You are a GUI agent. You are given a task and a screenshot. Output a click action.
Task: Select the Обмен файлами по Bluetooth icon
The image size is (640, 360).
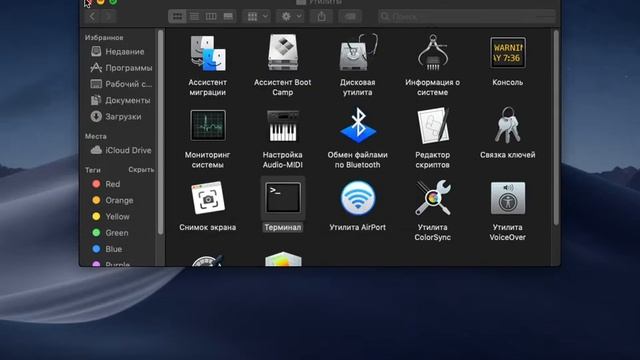pyautogui.click(x=358, y=125)
